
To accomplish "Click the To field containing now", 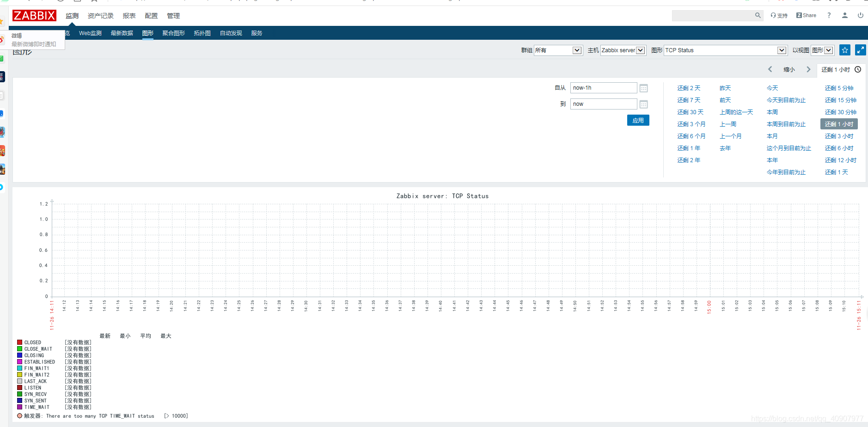I will point(604,104).
